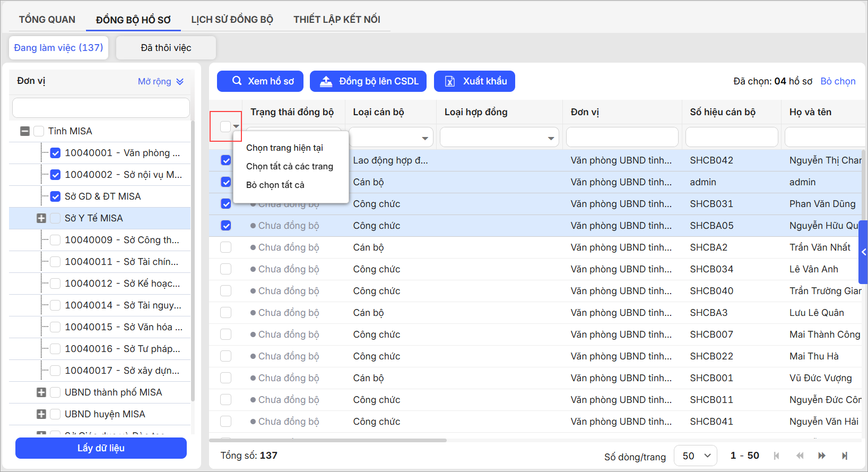Click the blue side panel arrow handle
The width and height of the screenshot is (868, 472).
click(863, 252)
